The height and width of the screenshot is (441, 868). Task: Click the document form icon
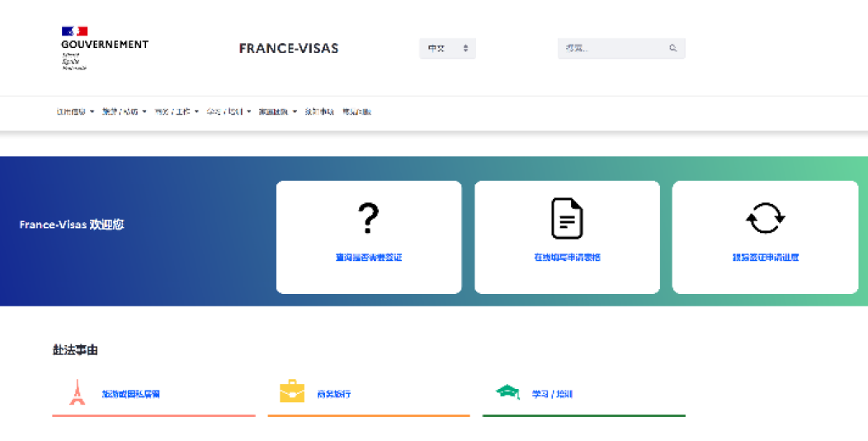[567, 218]
